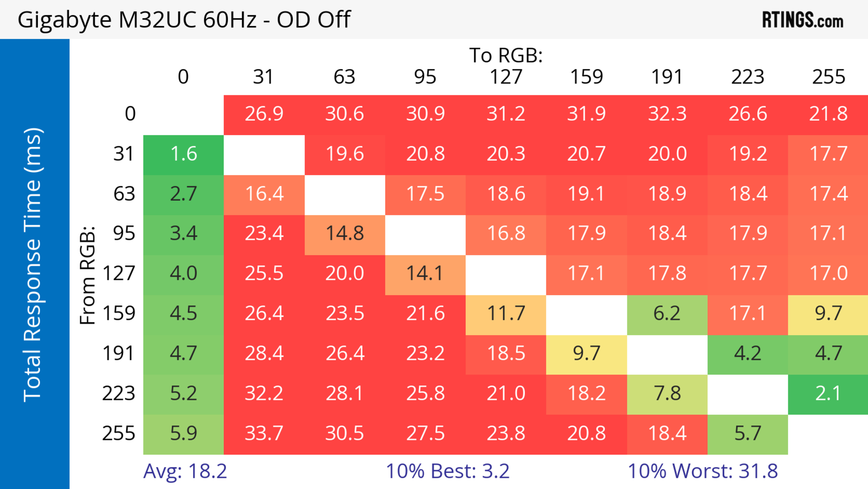Select the yellow-green 7.8 cell
This screenshot has height=489, width=868.
click(667, 394)
